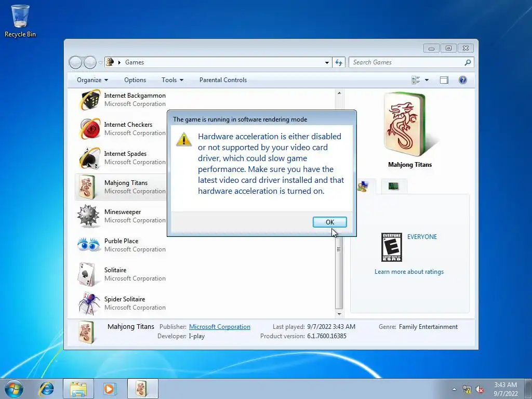Click the Games breadcrumb arrow
The image size is (532, 399).
[x=119, y=62]
